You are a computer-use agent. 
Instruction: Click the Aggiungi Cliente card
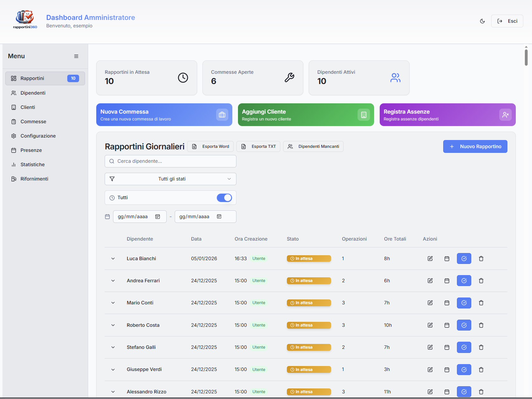pos(306,115)
